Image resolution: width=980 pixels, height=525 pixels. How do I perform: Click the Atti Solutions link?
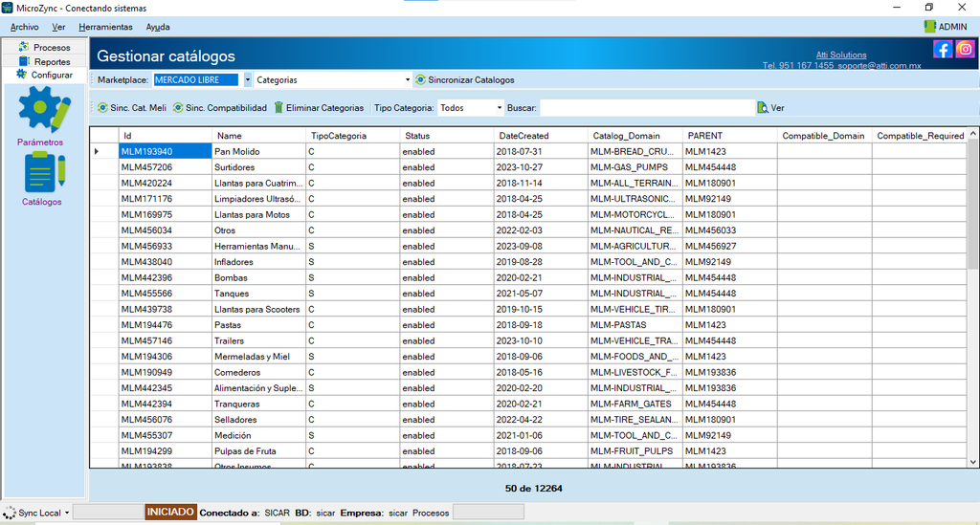click(x=841, y=55)
